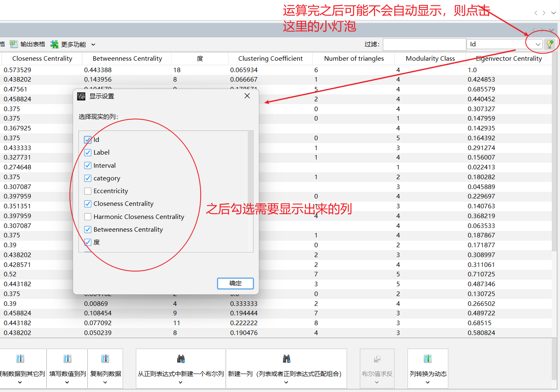
Task: Click the binoculars icon above 新建一列
Action: [x=286, y=359]
